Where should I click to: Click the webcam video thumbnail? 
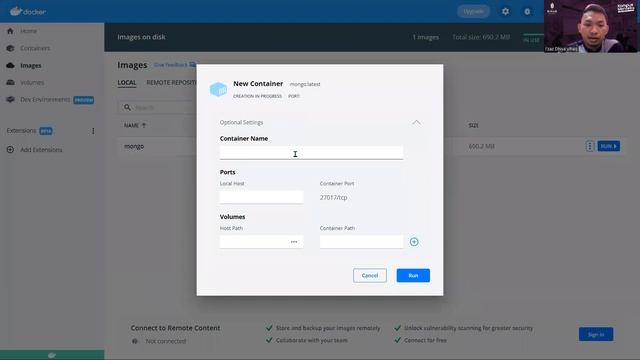591,26
